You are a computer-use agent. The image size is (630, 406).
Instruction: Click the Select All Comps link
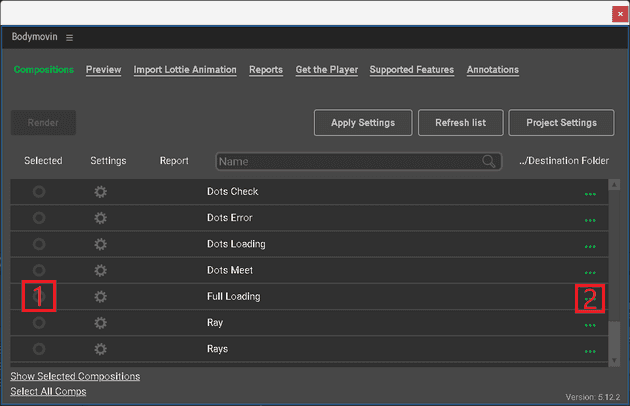(x=48, y=391)
